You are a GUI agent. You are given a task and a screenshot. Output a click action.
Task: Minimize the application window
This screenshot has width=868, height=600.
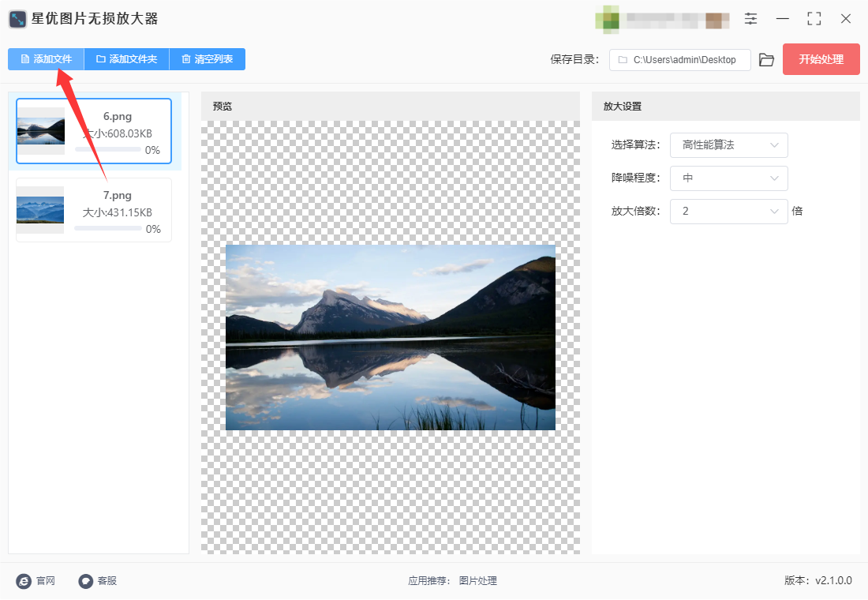click(x=782, y=19)
